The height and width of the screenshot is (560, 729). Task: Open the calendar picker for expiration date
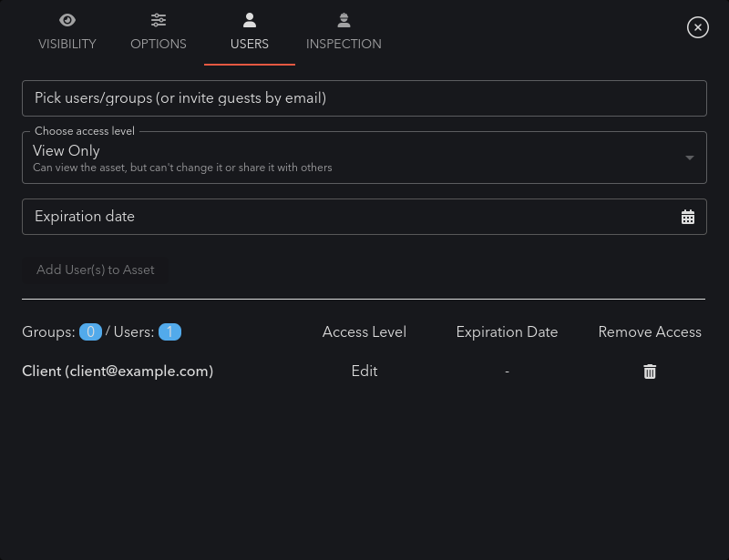coord(688,217)
